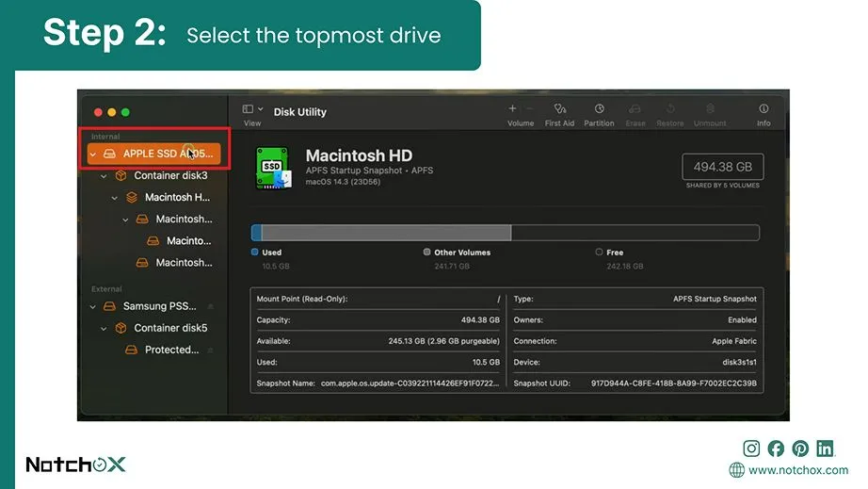Viewport: 868px width, 489px height.
Task: Click the green SSD Macintosh HD icon
Action: click(273, 168)
